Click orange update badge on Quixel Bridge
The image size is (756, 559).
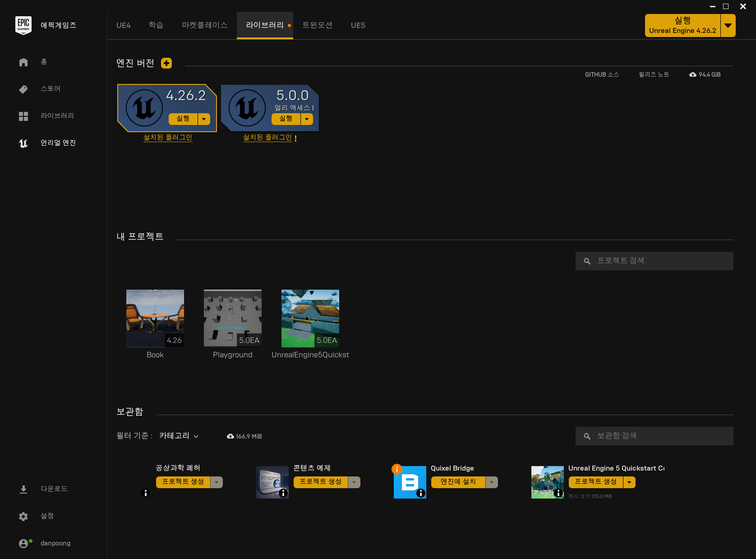pyautogui.click(x=396, y=469)
